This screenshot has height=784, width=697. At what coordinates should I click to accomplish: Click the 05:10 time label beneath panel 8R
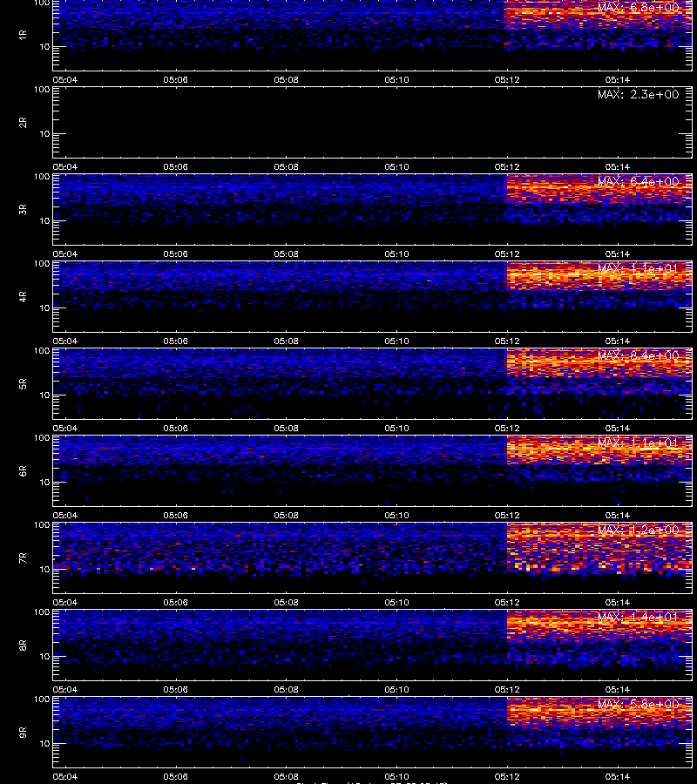click(396, 690)
